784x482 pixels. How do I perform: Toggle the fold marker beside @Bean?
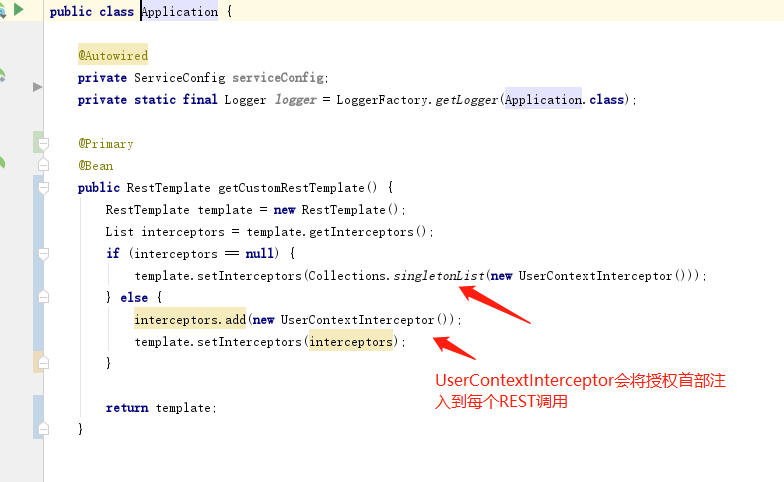coord(44,164)
